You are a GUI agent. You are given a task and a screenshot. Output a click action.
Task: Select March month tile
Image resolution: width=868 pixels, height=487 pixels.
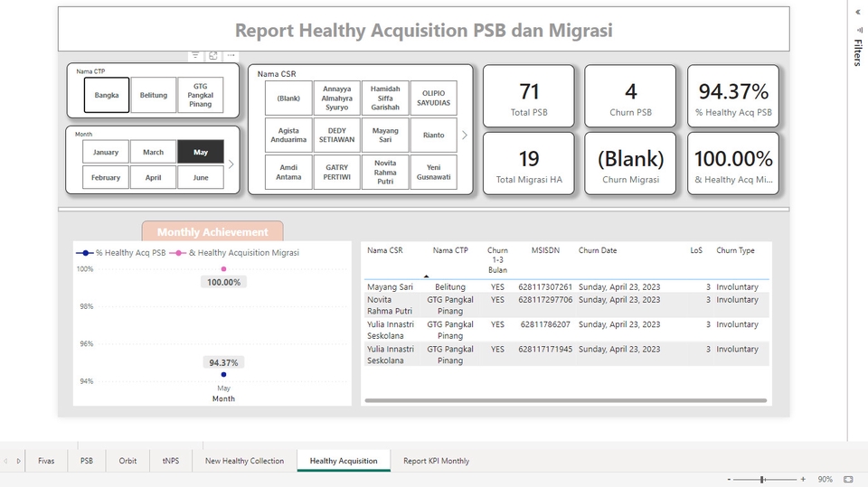tap(154, 152)
